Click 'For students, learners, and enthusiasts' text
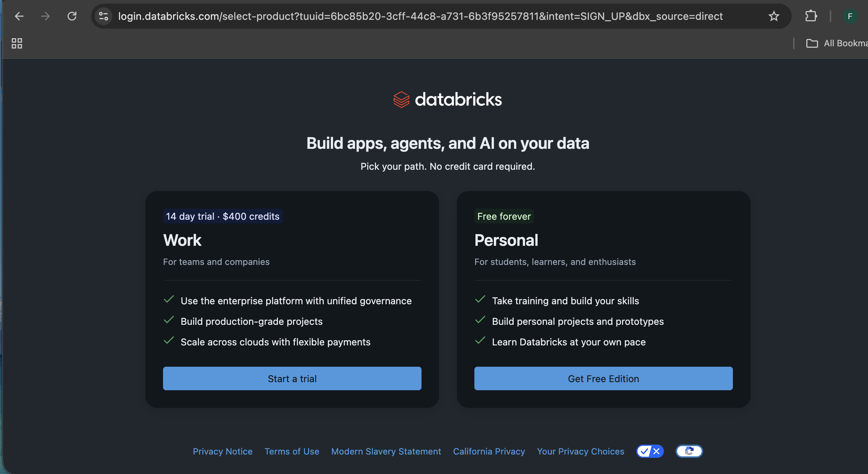Screen dimensions: 868x474 (555, 262)
